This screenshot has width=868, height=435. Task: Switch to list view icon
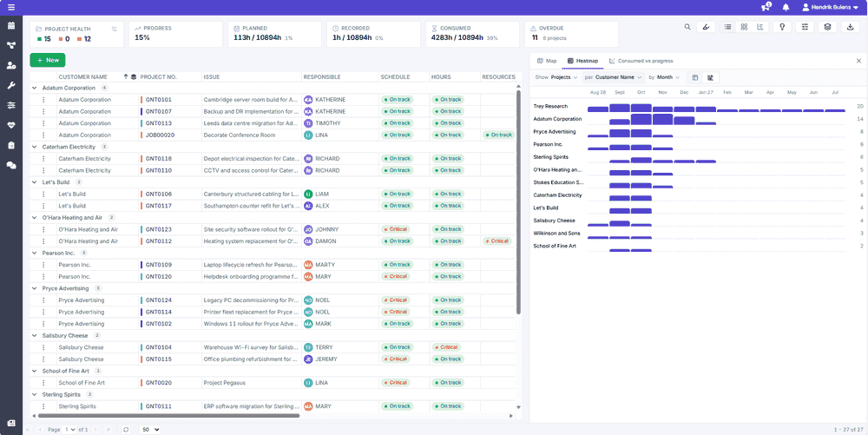coord(728,27)
